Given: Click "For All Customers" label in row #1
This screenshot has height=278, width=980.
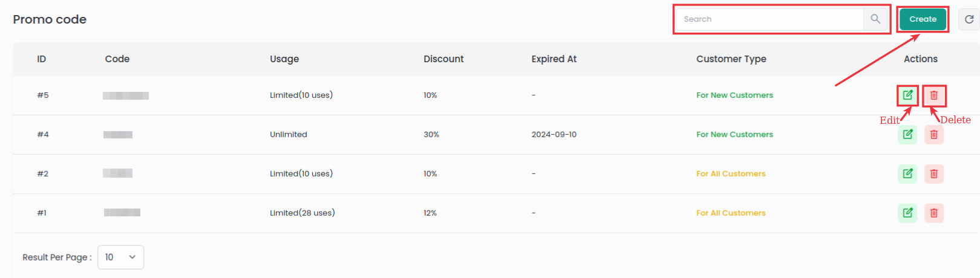Looking at the screenshot, I should (731, 213).
